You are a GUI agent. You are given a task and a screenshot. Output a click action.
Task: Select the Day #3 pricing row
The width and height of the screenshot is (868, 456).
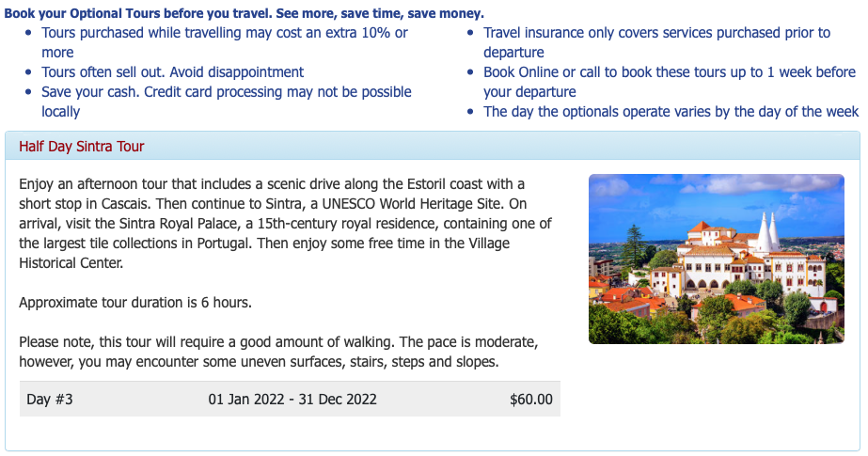click(x=290, y=399)
